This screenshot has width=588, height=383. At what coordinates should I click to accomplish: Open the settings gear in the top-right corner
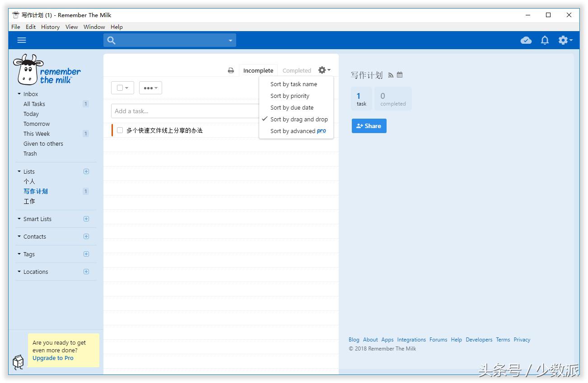563,40
